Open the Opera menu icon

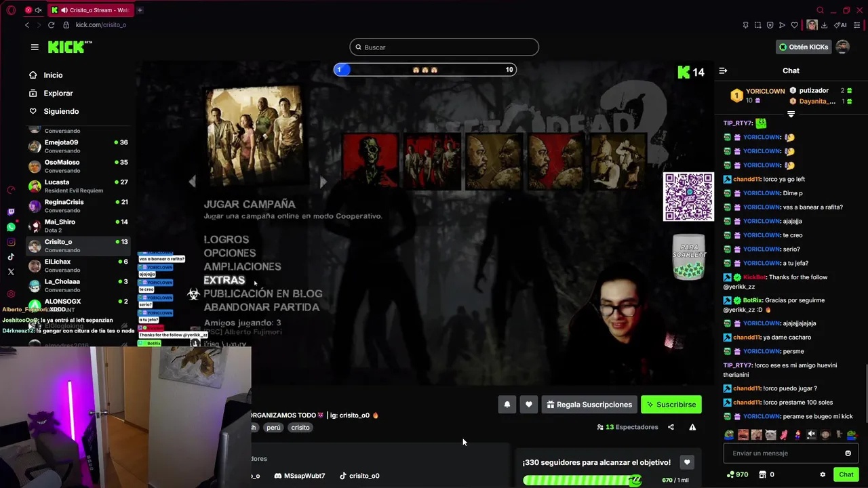point(9,10)
